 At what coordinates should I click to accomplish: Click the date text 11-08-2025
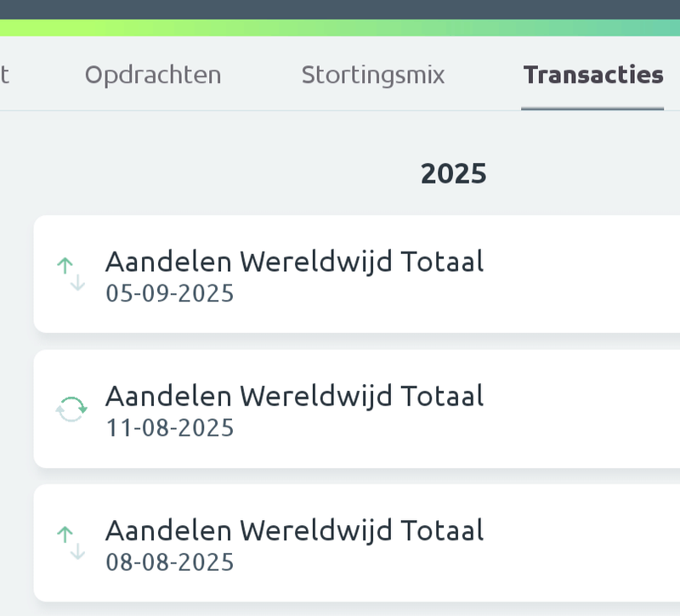[x=170, y=428]
